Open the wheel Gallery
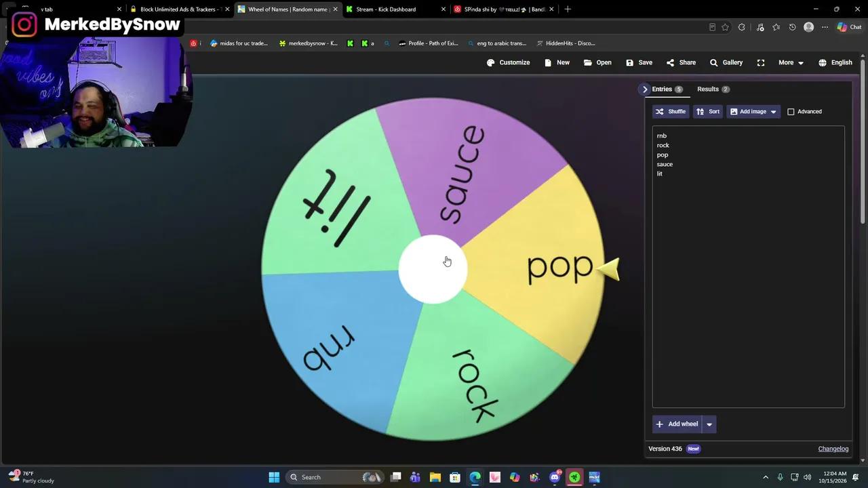868x488 pixels. pos(726,62)
